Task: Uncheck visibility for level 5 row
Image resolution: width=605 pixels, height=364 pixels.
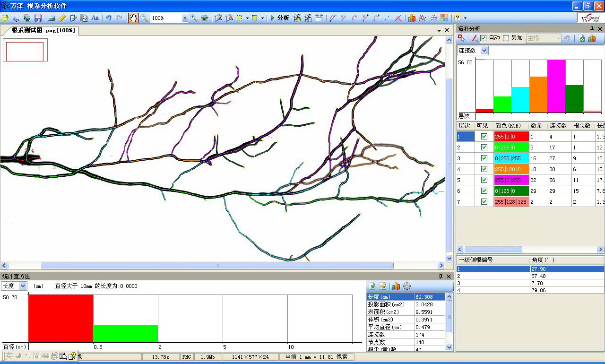Action: (x=484, y=180)
